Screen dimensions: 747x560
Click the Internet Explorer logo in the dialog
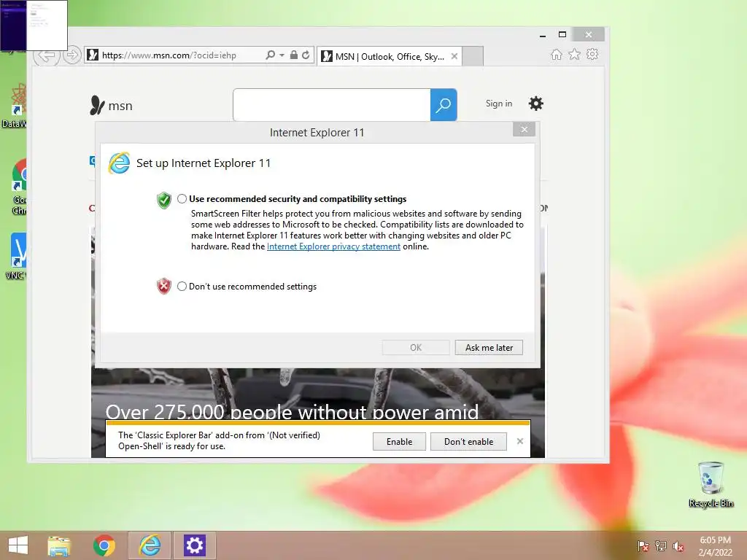[119, 163]
